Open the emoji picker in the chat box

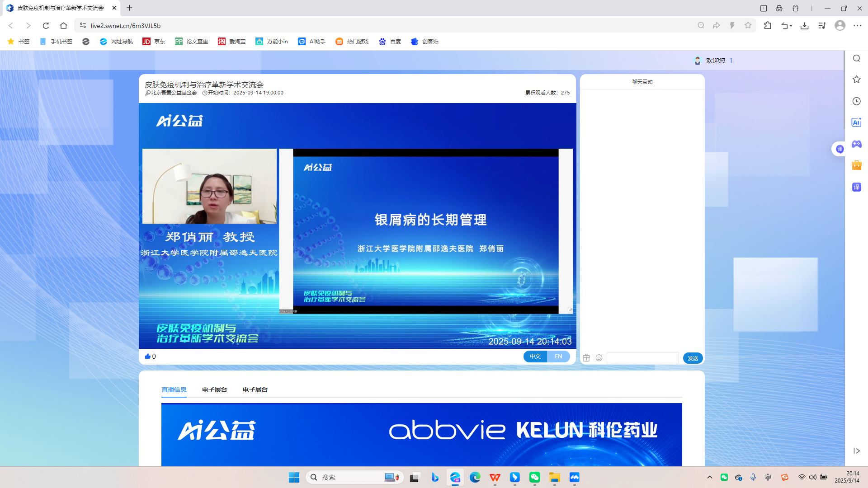pyautogui.click(x=599, y=357)
